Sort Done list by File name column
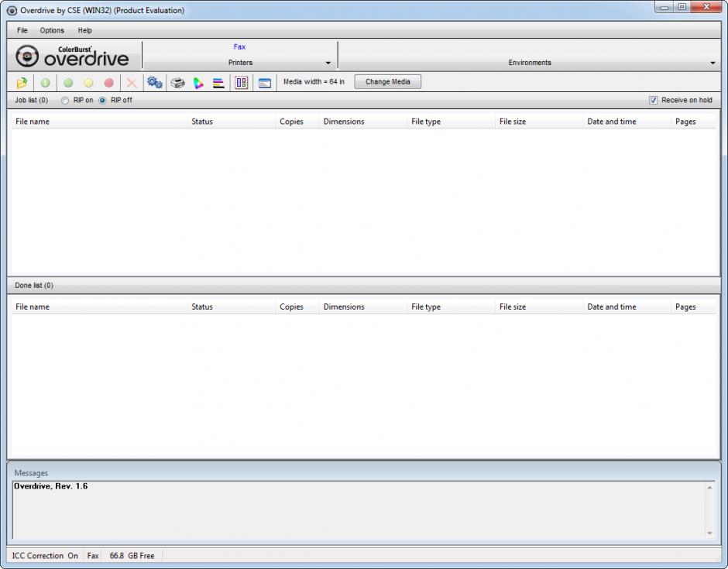Screen dimensions: 728x569 pos(99,307)
